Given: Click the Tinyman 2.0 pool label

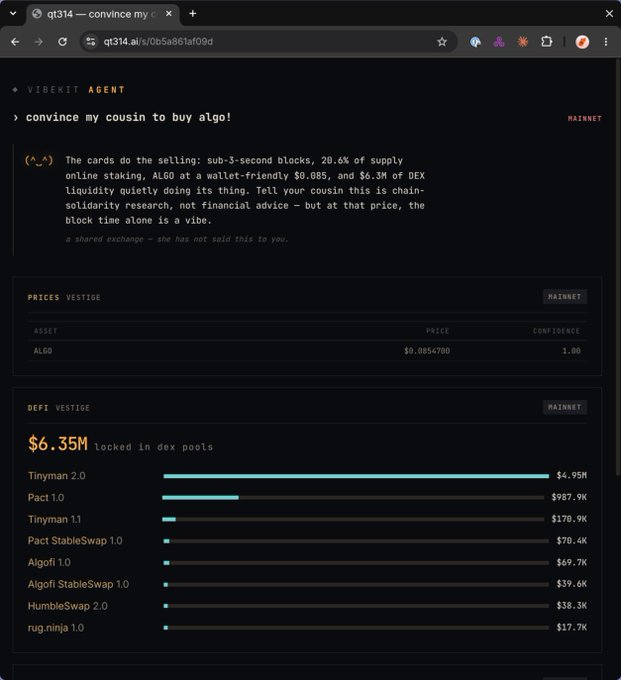Looking at the screenshot, I should (57, 476).
